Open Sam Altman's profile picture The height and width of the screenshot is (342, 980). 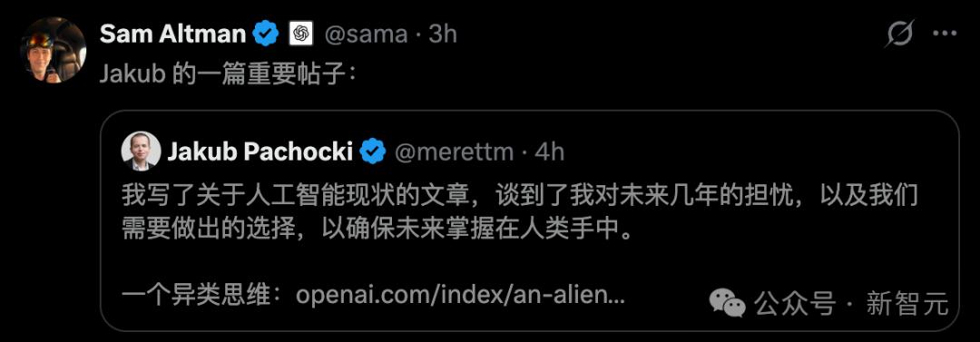[x=54, y=50]
